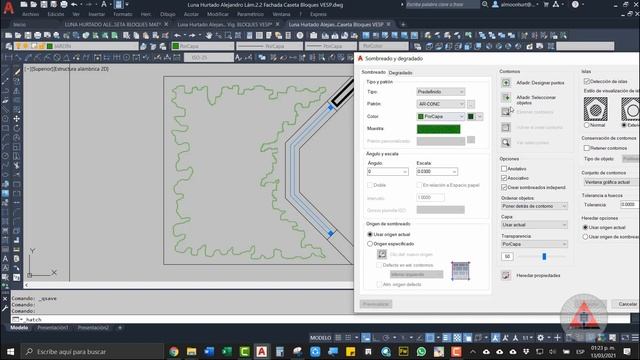The image size is (640, 360).
Task: Click the Save icon in the quick access toolbar
Action: 44,4
